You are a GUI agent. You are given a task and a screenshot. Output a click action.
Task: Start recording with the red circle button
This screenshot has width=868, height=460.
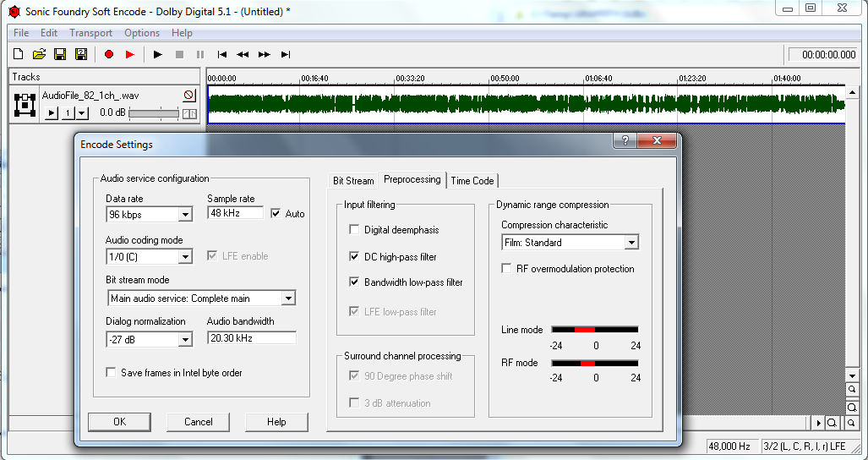coord(109,54)
